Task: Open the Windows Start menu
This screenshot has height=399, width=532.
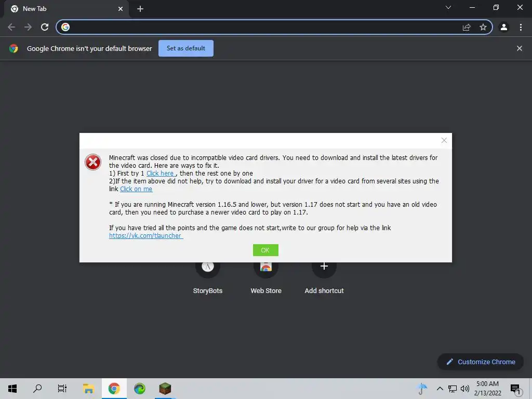Action: (12, 389)
